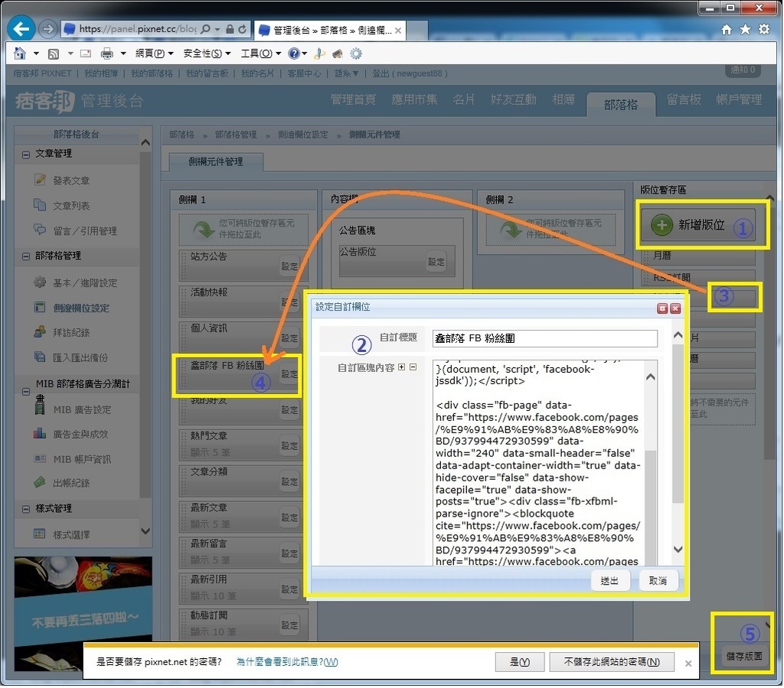Click the 不要再丟三落四啦 advertisement banner
Image resolution: width=784 pixels, height=688 pixels.
(83, 615)
